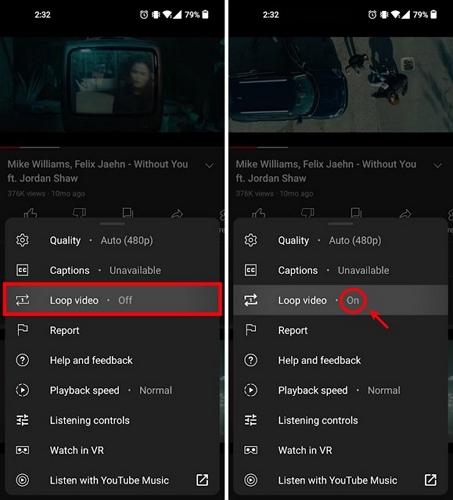
Task: Expand video description chevron in right screen
Action: 438,166
